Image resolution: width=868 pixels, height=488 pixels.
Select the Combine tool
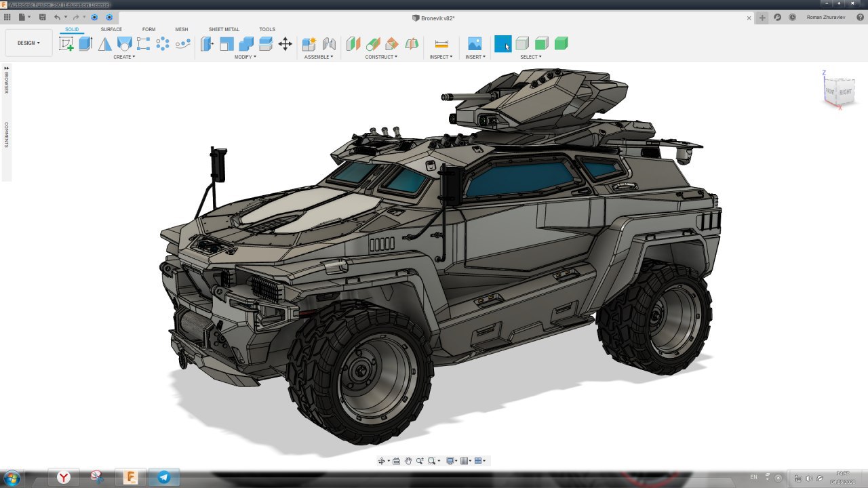246,44
